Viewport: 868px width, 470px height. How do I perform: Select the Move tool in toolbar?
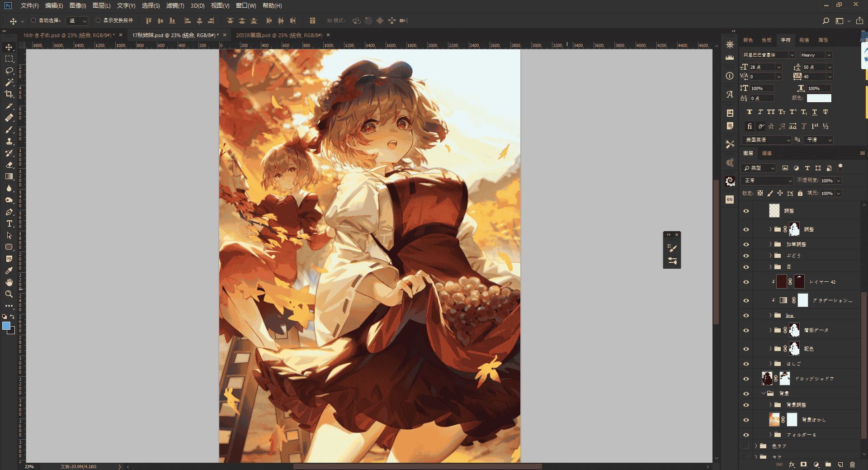pos(9,47)
